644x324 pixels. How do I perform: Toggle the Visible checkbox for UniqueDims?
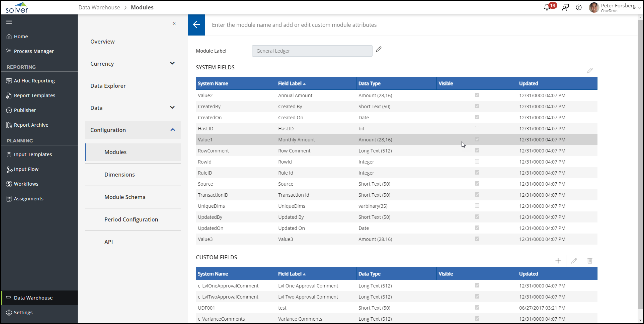point(477,206)
